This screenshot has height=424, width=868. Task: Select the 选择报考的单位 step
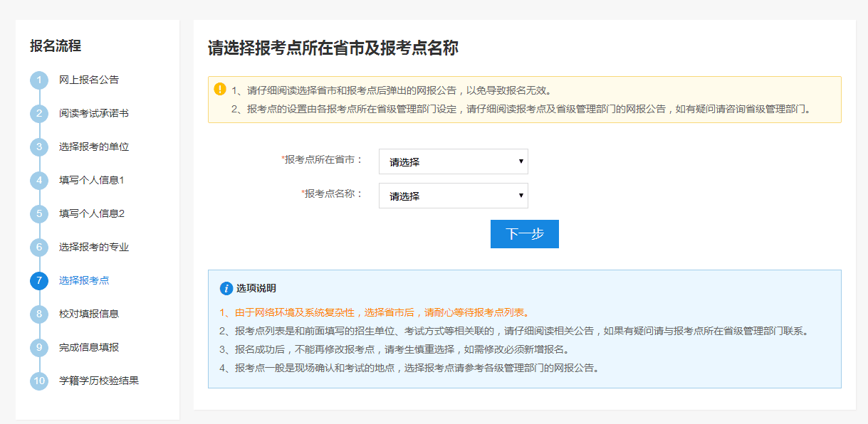click(94, 147)
